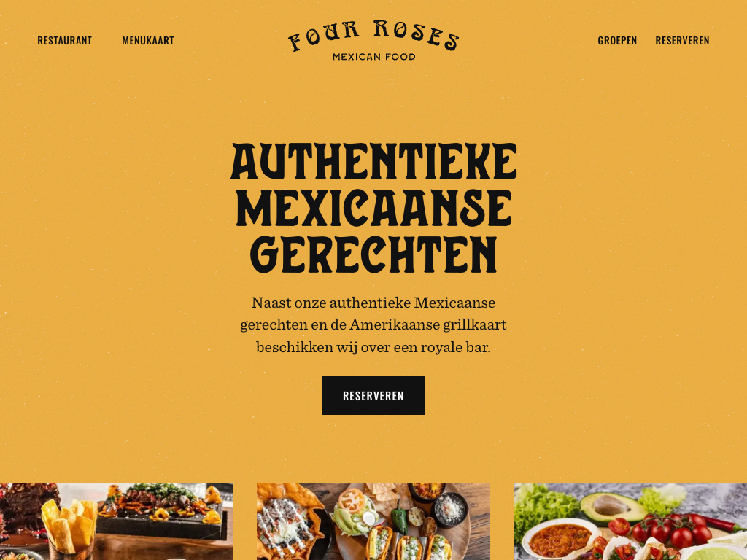Click the tomato slice salad in middle photo
Image resolution: width=747 pixels, height=560 pixels.
(x=352, y=513)
